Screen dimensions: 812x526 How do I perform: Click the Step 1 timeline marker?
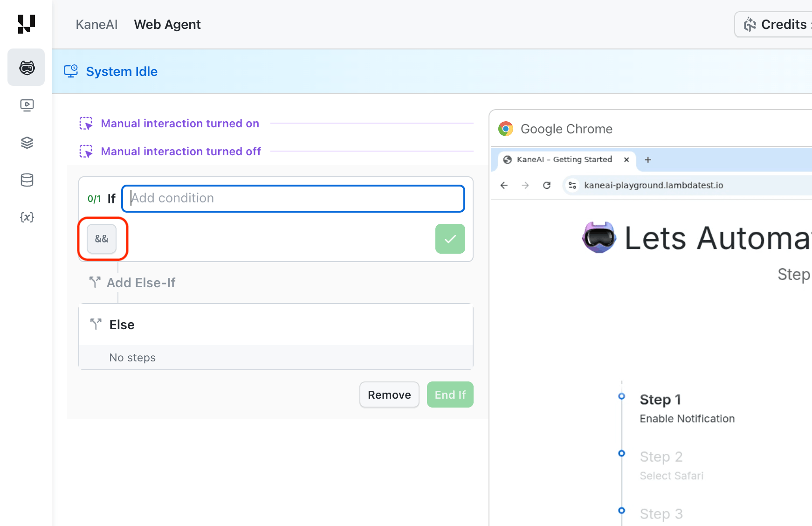tap(621, 396)
